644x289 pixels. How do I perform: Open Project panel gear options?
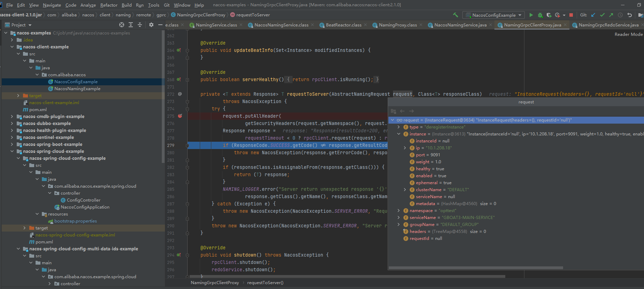coord(151,25)
